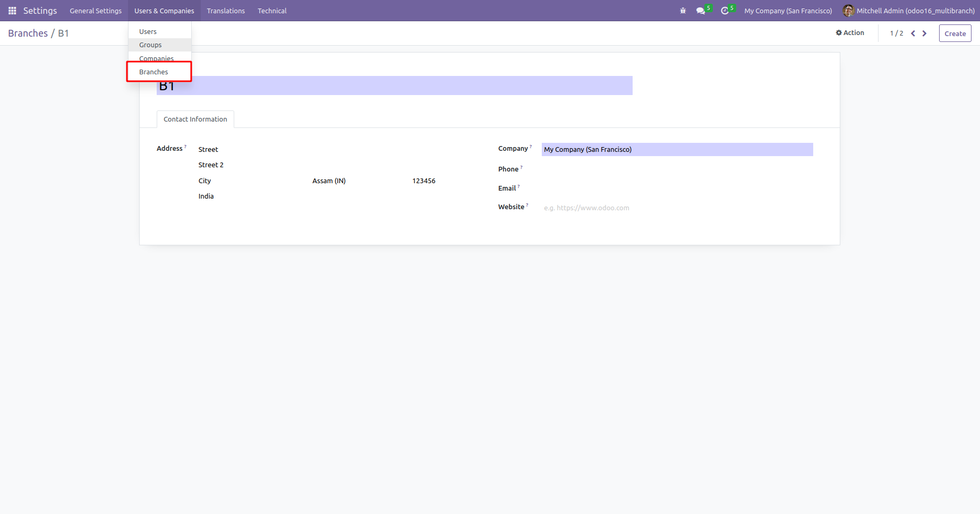Click the Website input field

(x=677, y=208)
